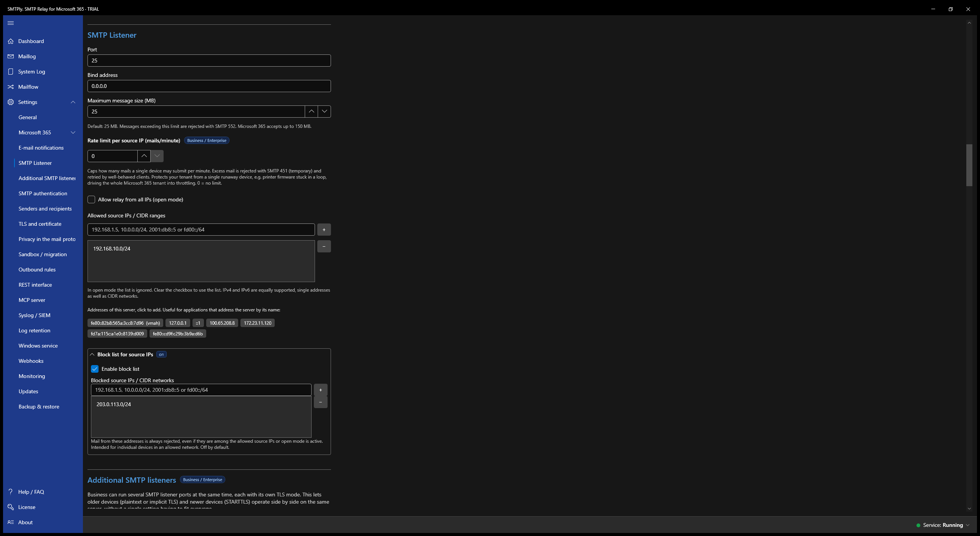Remove selected allowed source IP with minus button
Viewport: 980px width, 536px height.
click(x=324, y=246)
